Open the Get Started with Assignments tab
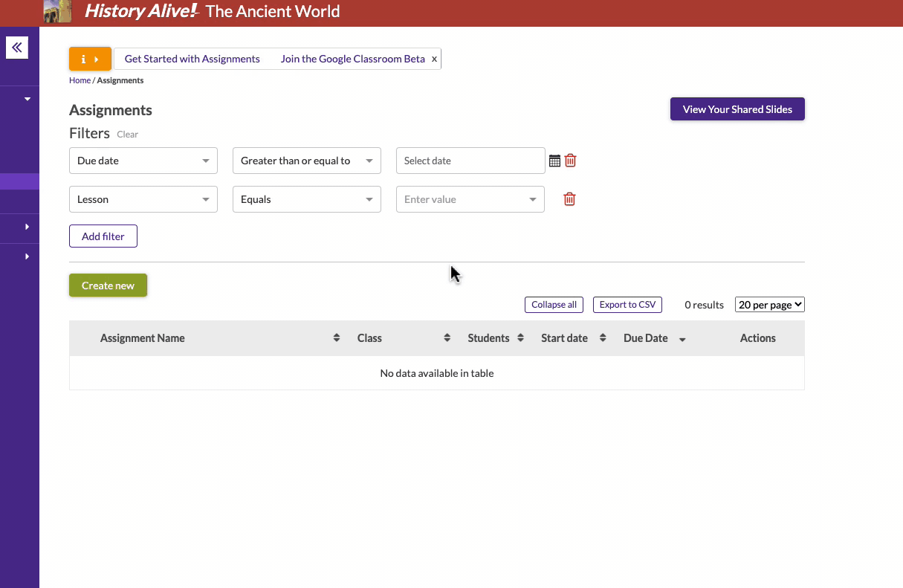Screen dimensions: 903x588 coord(192,58)
